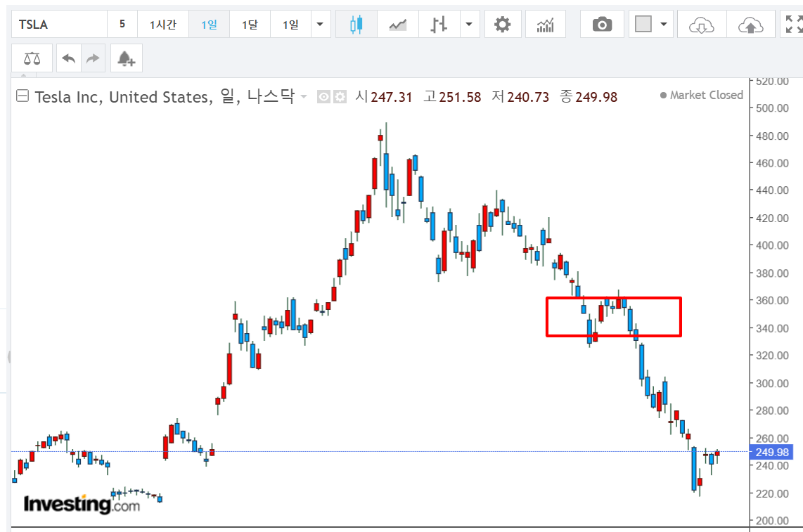Select candlestick chart type
Screen dimensions: 803x532
pyautogui.click(x=356, y=24)
